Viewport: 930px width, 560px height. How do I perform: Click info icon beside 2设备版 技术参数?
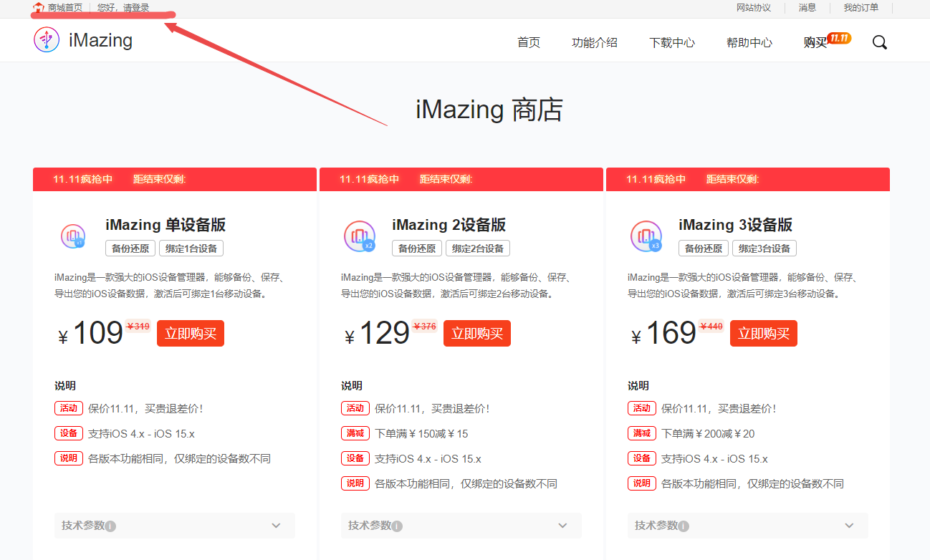click(x=398, y=526)
